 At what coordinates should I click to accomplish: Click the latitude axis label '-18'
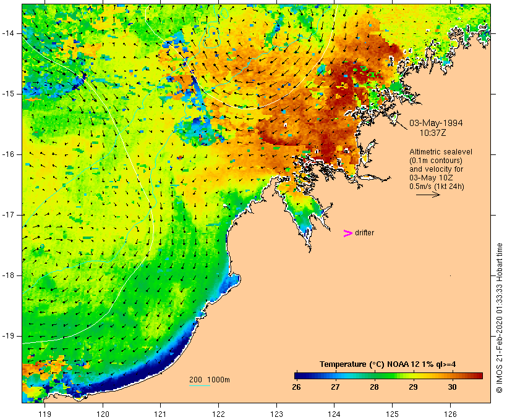point(7,275)
